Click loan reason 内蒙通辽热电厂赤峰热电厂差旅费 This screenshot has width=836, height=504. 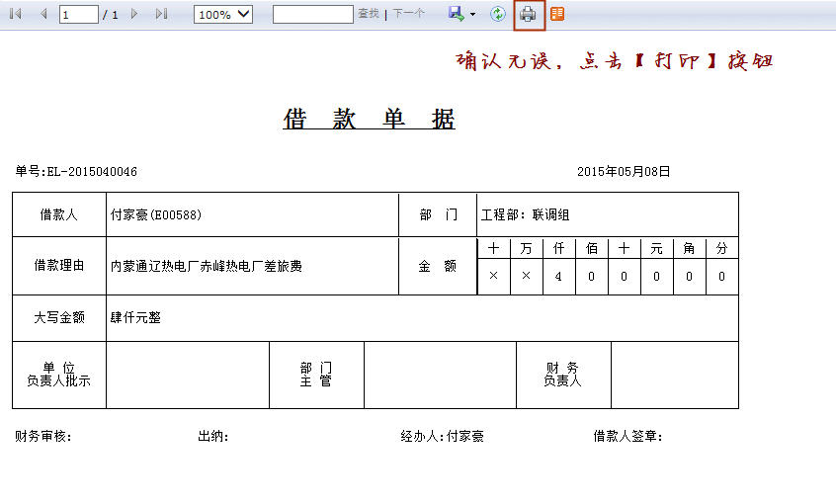click(x=207, y=266)
